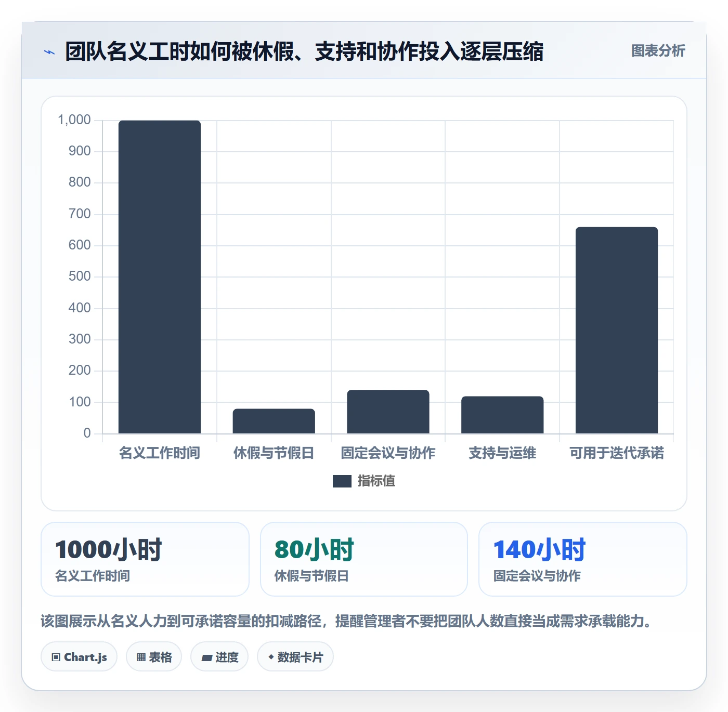Click the bar icon in the 进度 chip
The image size is (728, 712).
pos(206,658)
